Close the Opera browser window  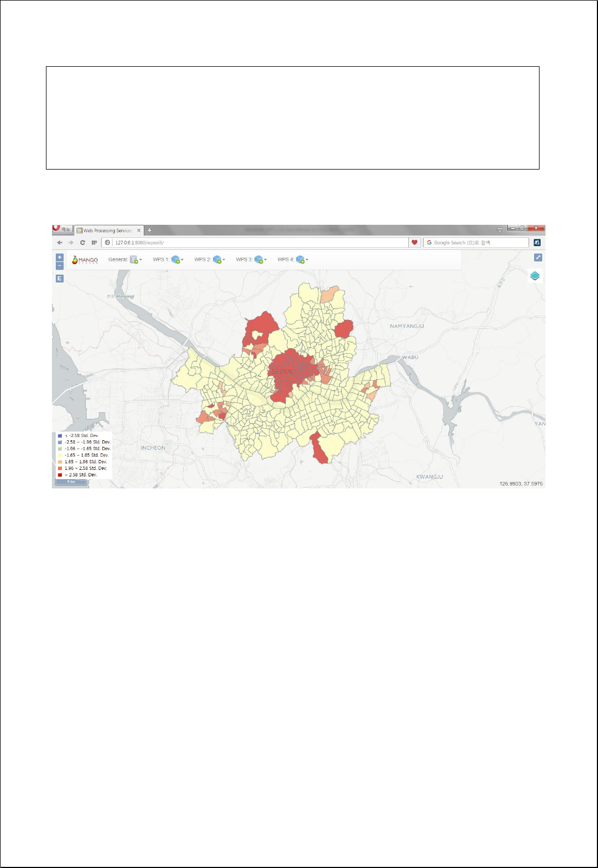point(536,228)
